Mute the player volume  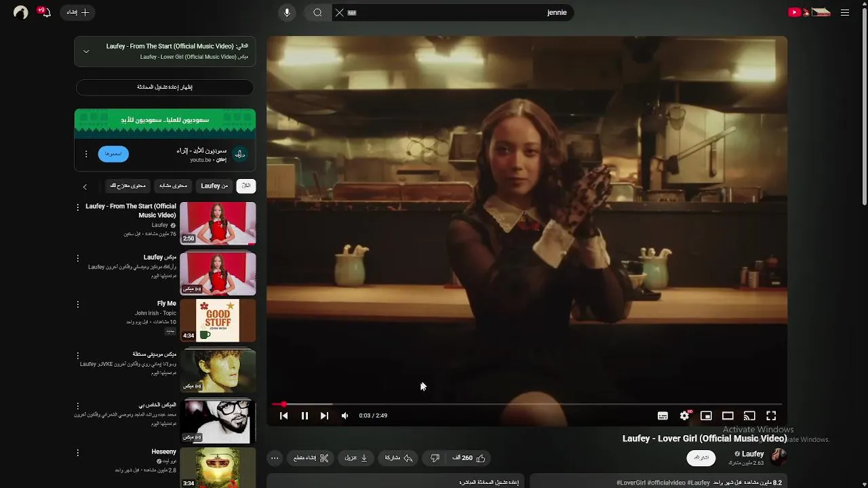[x=344, y=415]
